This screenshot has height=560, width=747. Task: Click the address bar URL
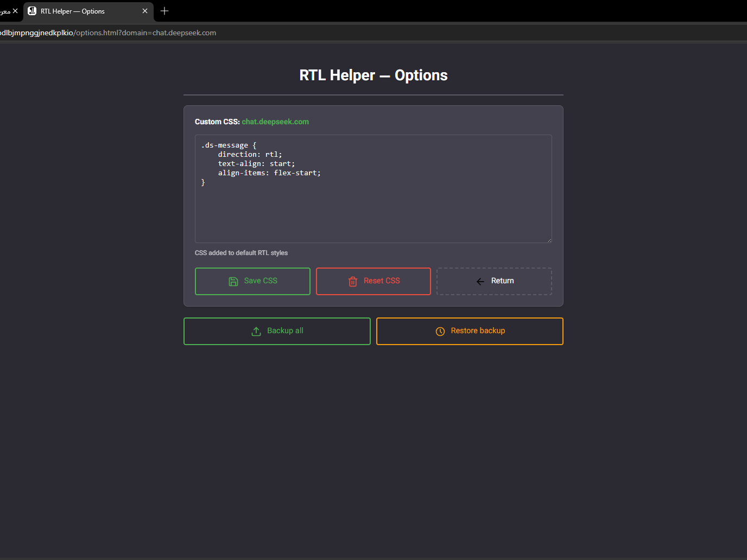tap(108, 33)
